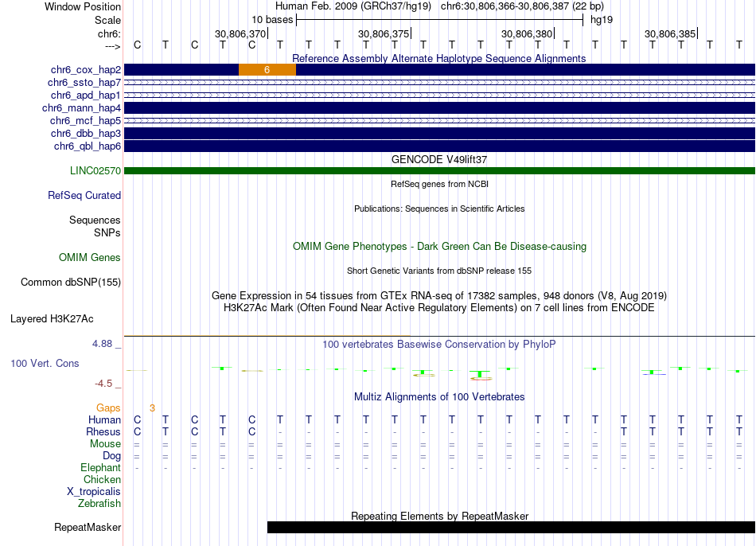The width and height of the screenshot is (756, 546).
Task: Click the orange Gaps label
Action: pos(108,408)
